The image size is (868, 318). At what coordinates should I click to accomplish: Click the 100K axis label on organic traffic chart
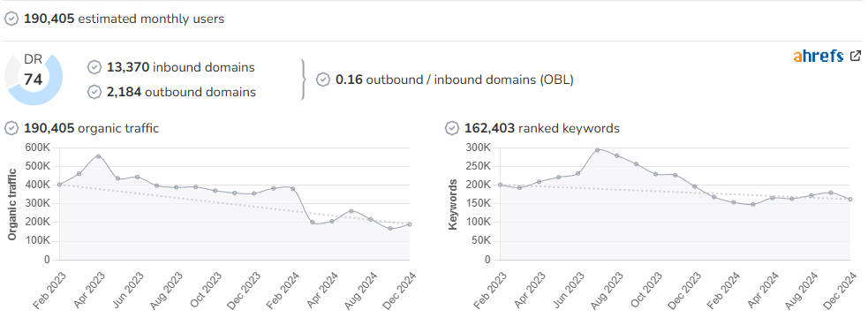click(x=38, y=241)
